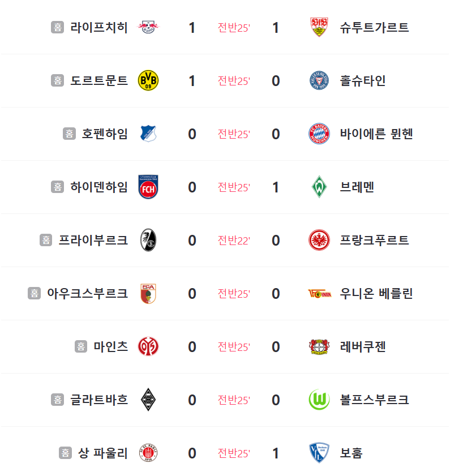Select the Werder Bremen green diamond logo

[319, 187]
